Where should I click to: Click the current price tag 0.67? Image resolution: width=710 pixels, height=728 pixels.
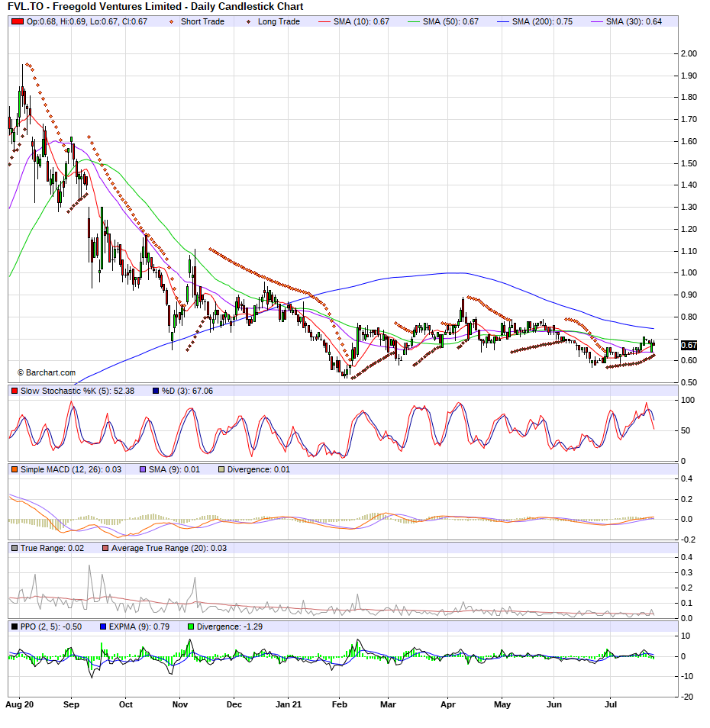(689, 345)
